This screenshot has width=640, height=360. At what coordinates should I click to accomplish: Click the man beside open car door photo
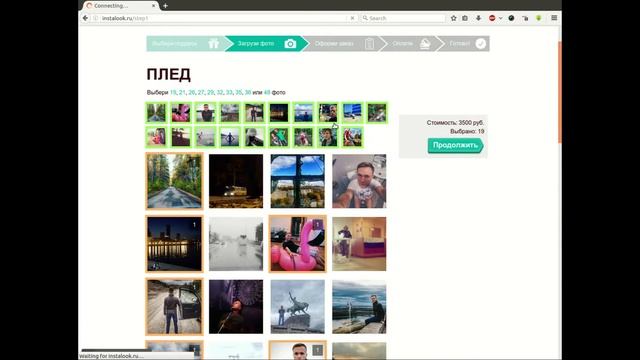pyautogui.click(x=174, y=307)
